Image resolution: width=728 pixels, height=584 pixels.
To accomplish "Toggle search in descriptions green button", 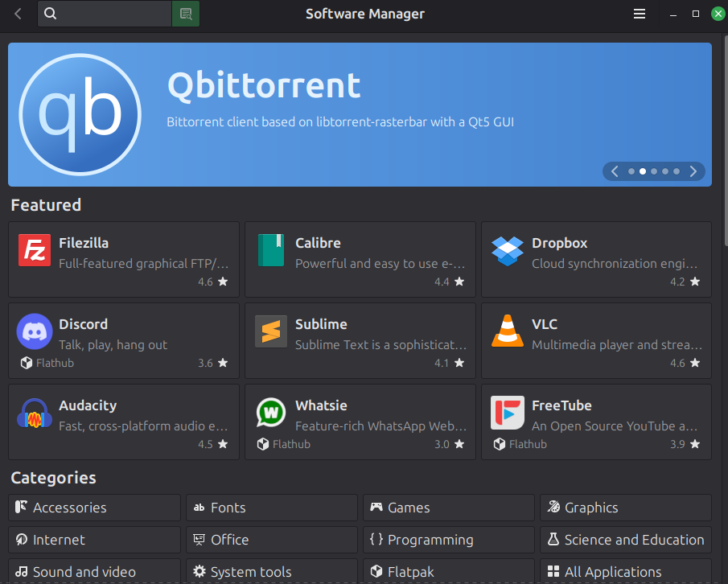I will click(x=186, y=14).
